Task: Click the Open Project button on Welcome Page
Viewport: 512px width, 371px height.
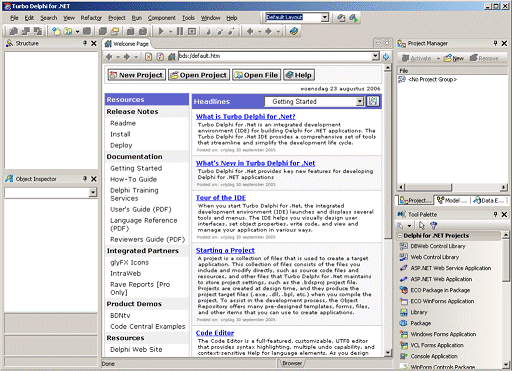Action: click(199, 75)
